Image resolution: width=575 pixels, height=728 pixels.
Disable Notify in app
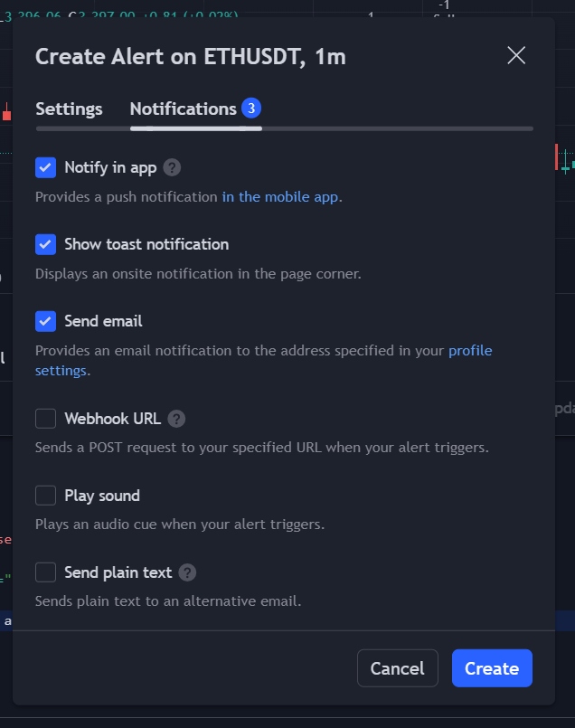click(x=45, y=167)
